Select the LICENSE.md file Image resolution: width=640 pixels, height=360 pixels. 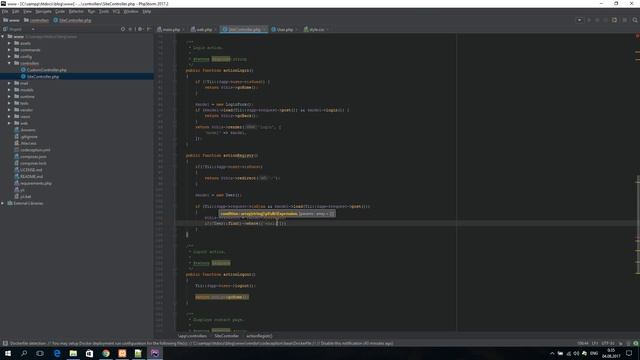pyautogui.click(x=31, y=170)
